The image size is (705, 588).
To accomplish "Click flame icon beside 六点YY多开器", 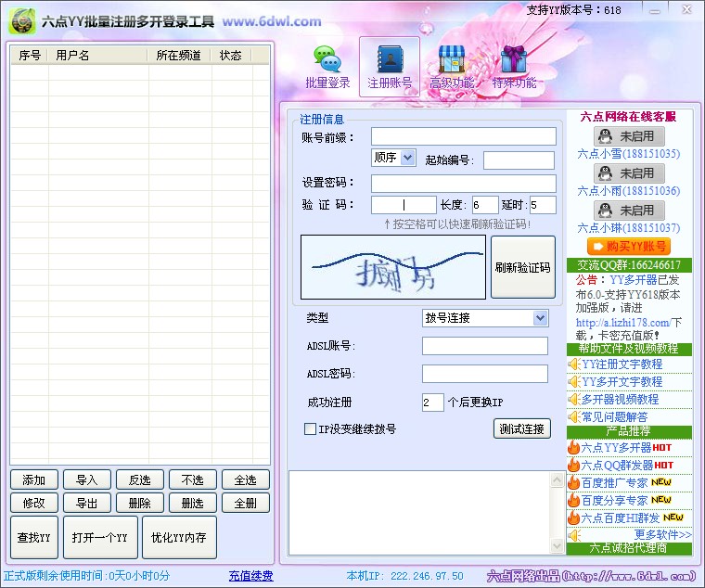I will click(573, 447).
